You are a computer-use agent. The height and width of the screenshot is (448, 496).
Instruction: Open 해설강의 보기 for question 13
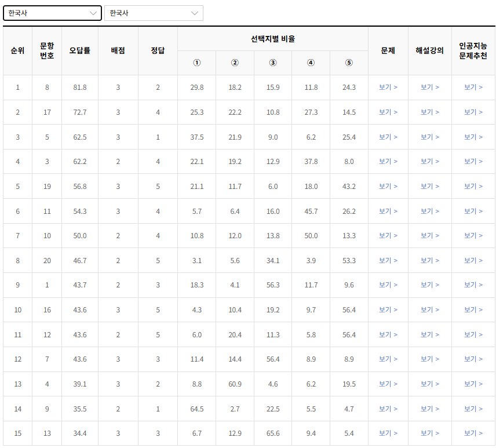(x=429, y=433)
